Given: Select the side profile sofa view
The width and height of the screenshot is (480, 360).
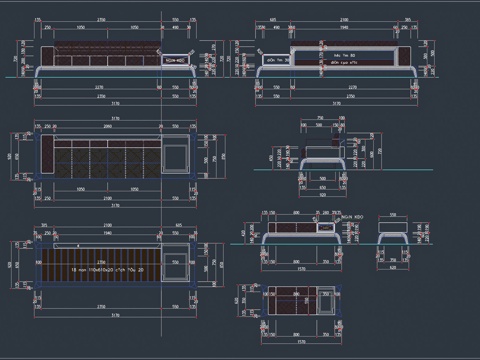Looking at the screenshot, I should [323, 153].
